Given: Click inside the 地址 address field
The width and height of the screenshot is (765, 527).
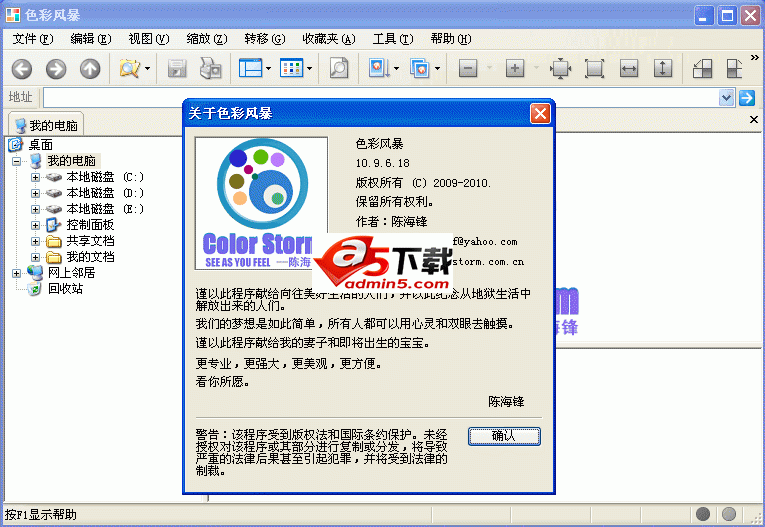Looking at the screenshot, I should pos(381,98).
